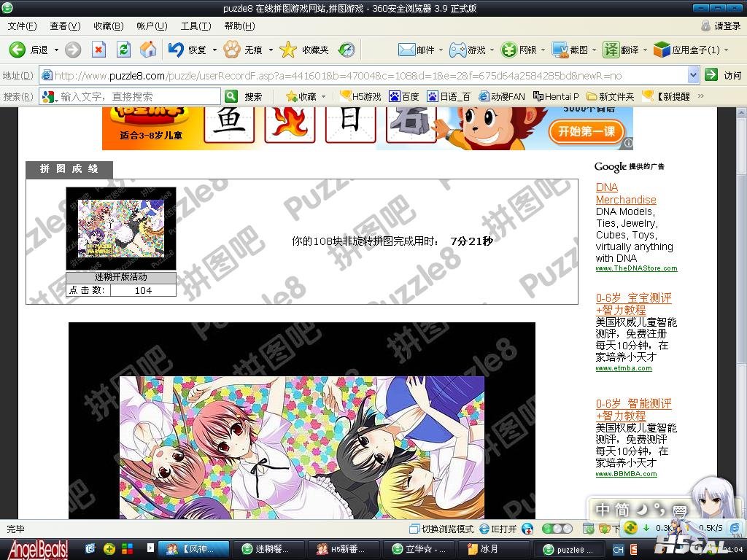The image size is (747, 560).
Task: Open the Hentai P bookmark
Action: pyautogui.click(x=556, y=96)
